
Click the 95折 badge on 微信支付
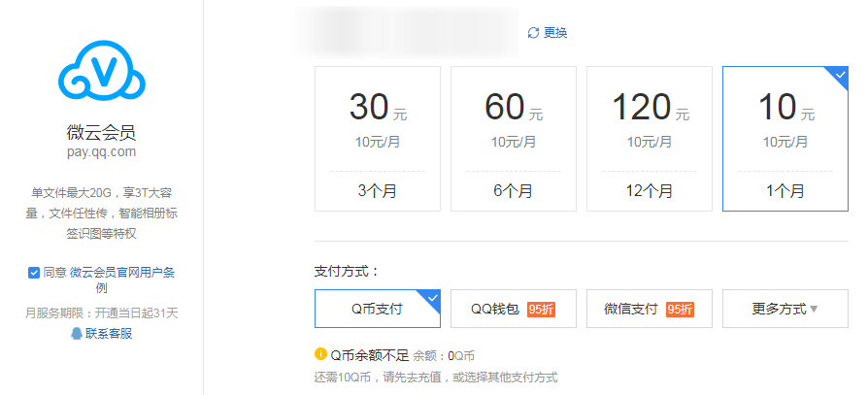pyautogui.click(x=680, y=310)
